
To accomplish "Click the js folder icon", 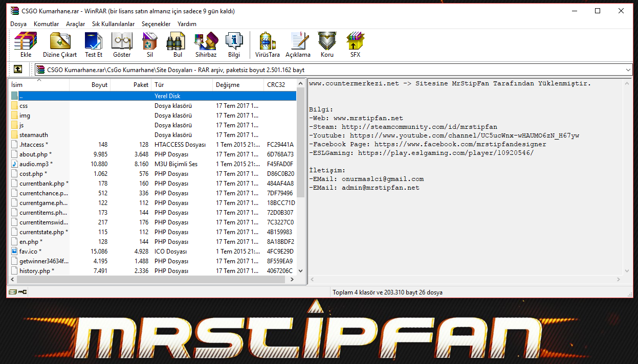I will click(14, 125).
